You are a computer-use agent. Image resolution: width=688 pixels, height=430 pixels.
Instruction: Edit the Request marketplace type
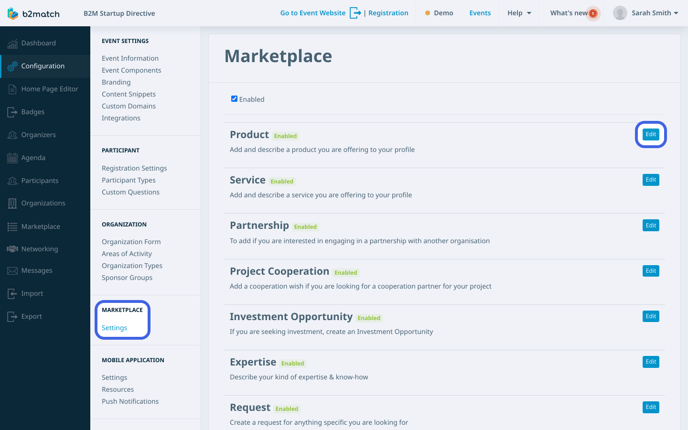(651, 407)
